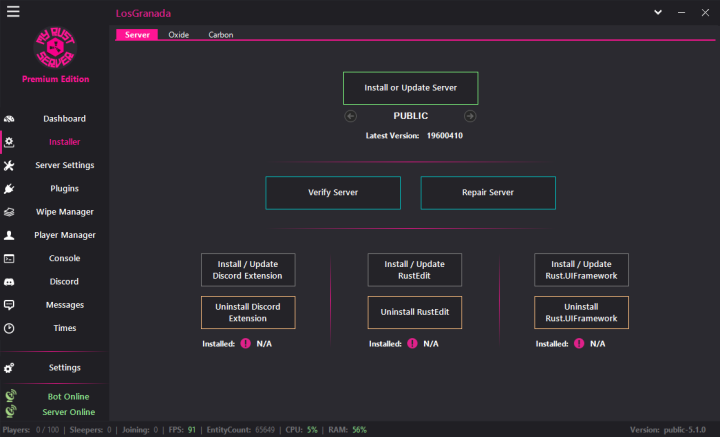Click the Discord logo icon
This screenshot has width=720, height=437.
pyautogui.click(x=9, y=282)
